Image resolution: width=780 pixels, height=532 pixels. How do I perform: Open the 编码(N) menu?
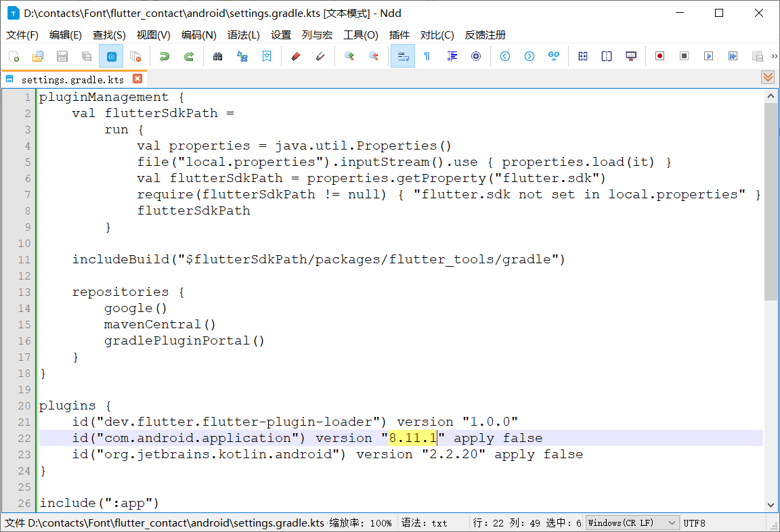coord(198,35)
